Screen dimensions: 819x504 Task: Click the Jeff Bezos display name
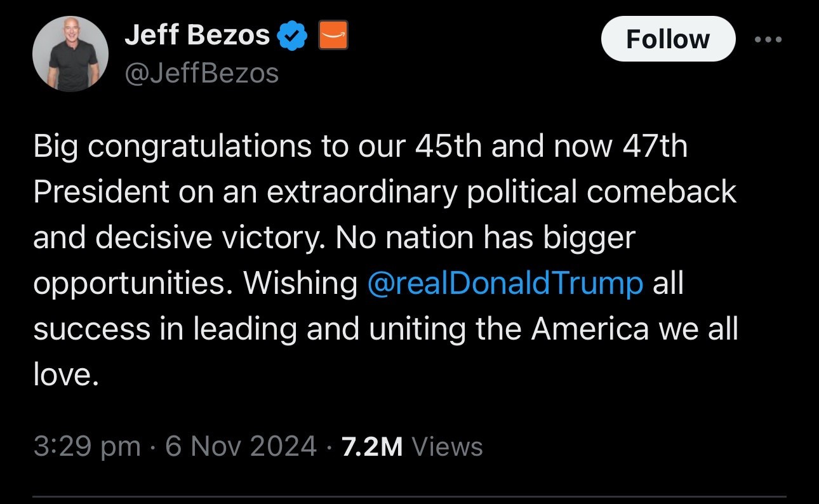point(197,36)
